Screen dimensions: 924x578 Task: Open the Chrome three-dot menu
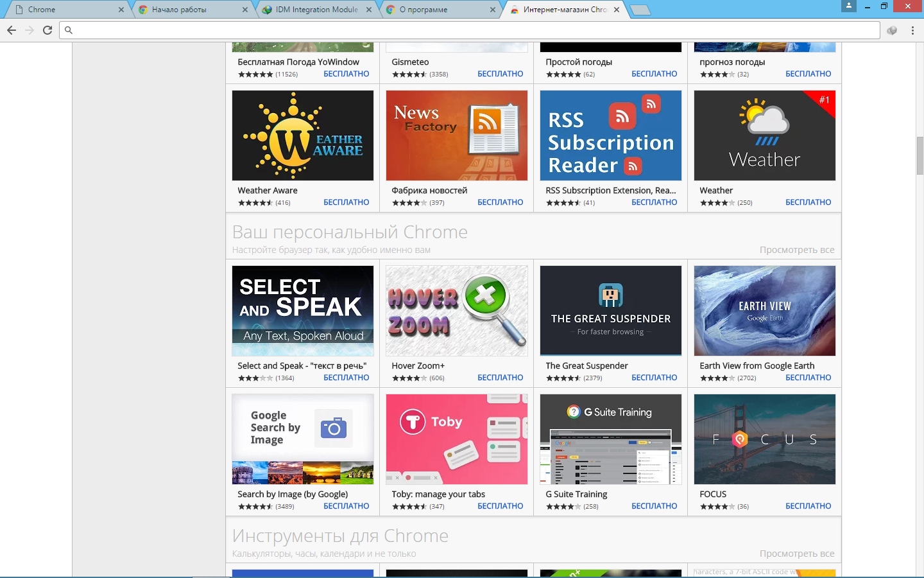coord(912,30)
